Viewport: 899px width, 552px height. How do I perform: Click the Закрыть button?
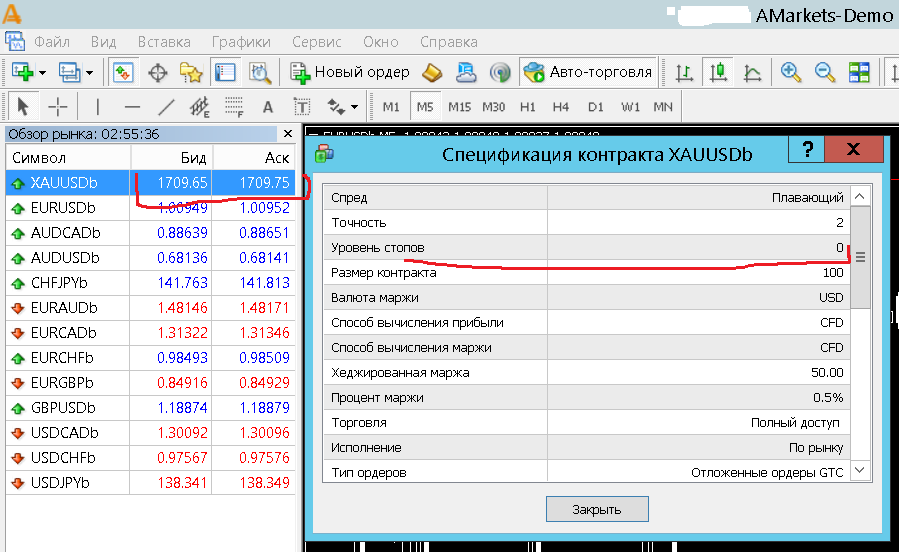tap(597, 509)
